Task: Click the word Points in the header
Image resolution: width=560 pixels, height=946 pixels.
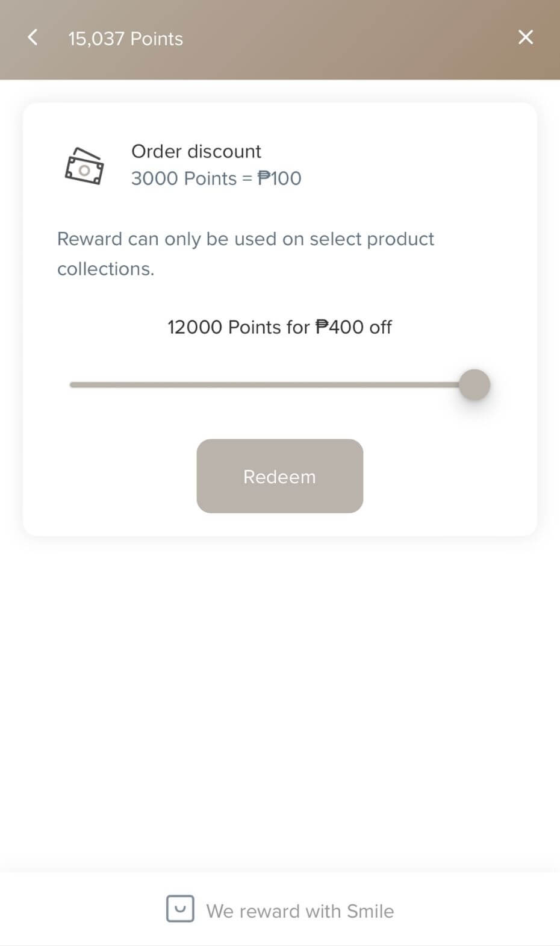Action: [x=157, y=39]
